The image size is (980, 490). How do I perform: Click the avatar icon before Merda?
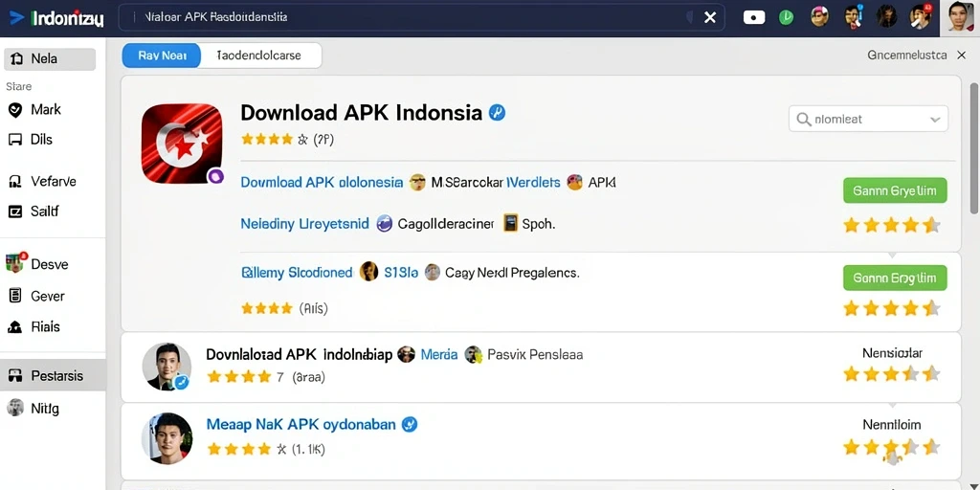[x=406, y=355]
